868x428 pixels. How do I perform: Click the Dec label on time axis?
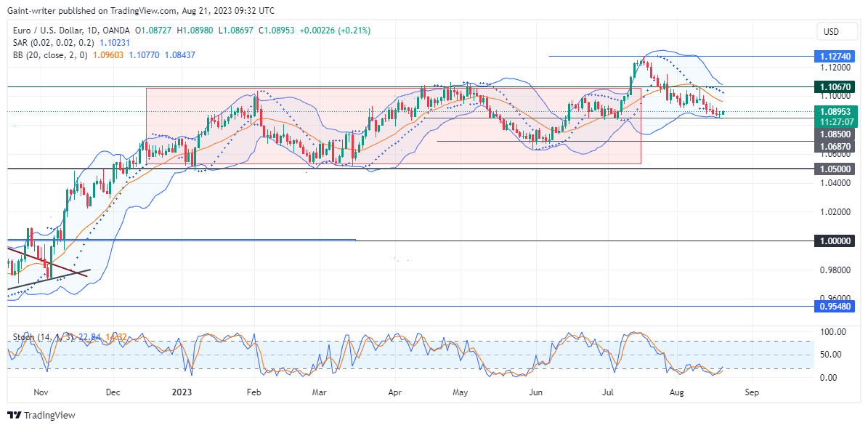(113, 392)
